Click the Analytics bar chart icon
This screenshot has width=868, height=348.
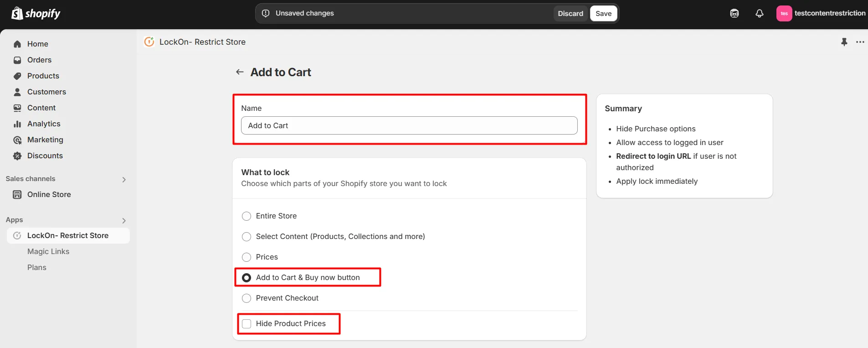click(17, 124)
